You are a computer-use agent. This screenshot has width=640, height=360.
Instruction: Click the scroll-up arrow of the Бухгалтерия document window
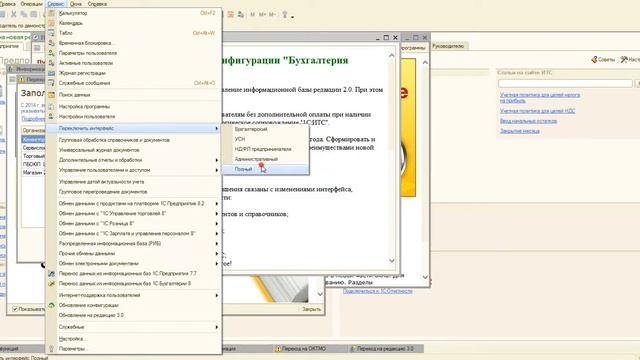tap(392, 55)
